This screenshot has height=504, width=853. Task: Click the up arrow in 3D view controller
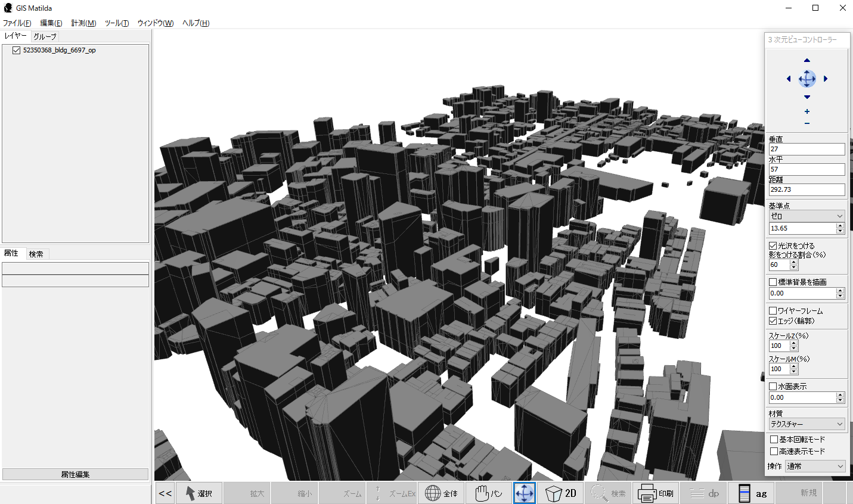pyautogui.click(x=807, y=60)
